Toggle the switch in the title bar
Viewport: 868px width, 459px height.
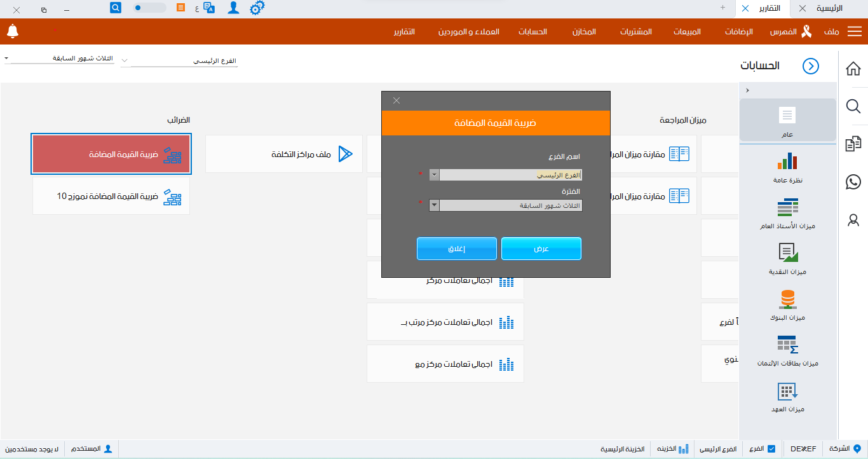click(x=149, y=8)
